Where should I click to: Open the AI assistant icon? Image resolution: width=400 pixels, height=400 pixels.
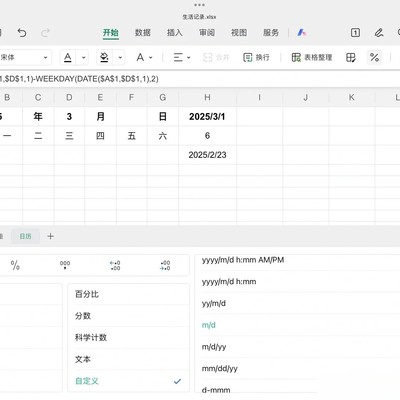click(302, 33)
